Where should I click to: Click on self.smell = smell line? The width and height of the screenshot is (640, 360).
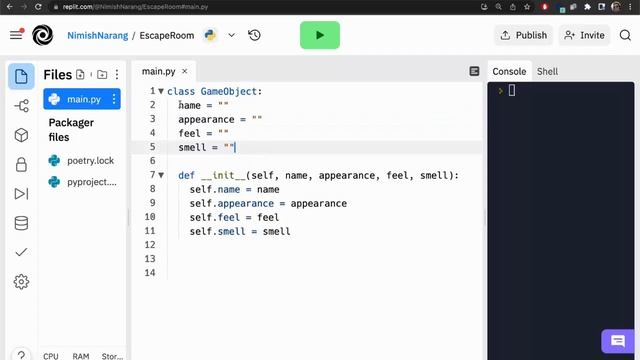pyautogui.click(x=240, y=231)
